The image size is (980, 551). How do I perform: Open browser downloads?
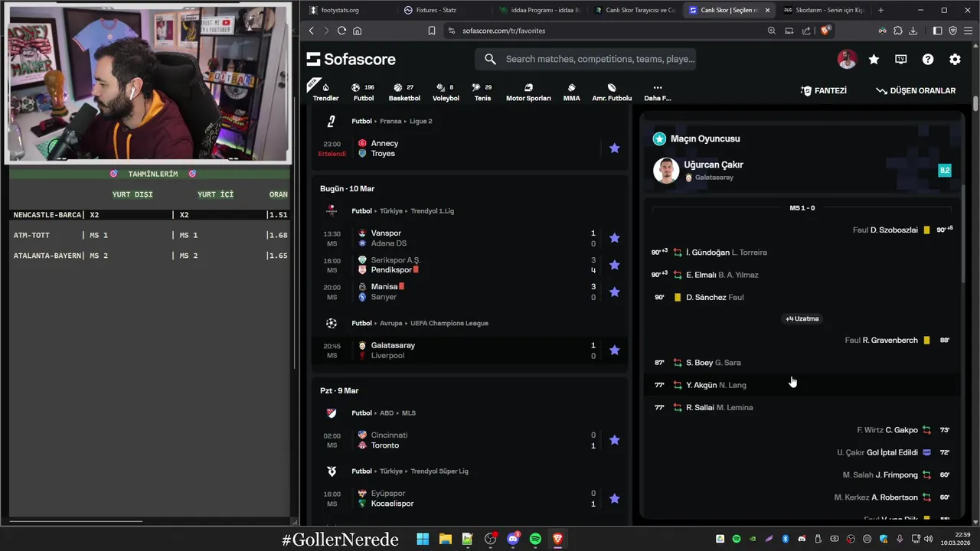click(913, 31)
